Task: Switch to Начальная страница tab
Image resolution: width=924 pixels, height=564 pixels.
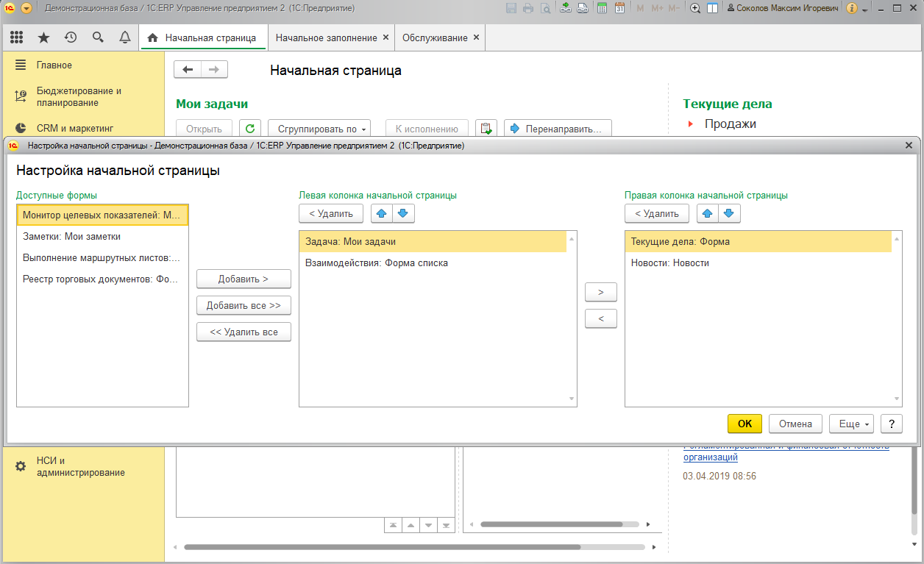Action: pos(203,38)
